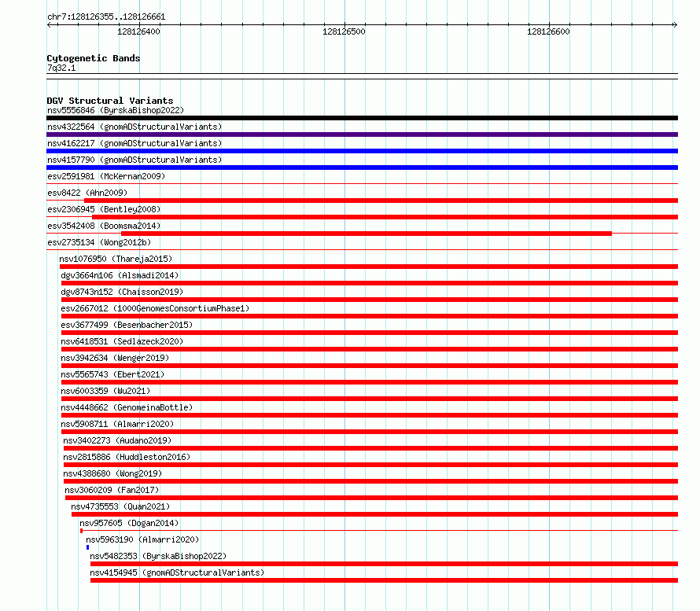Open nsv4157790 gnomAD variant label
The width and height of the screenshot is (700, 611).
pyautogui.click(x=134, y=160)
